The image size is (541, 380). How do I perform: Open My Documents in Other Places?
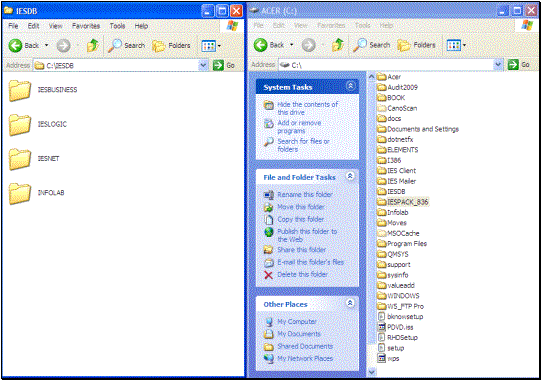point(299,334)
